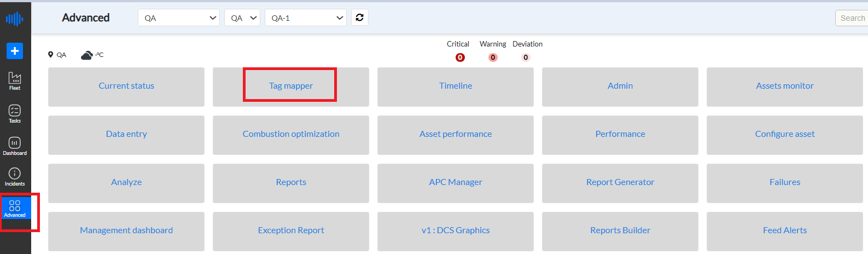Open the Feed Alerts tile

tap(784, 230)
